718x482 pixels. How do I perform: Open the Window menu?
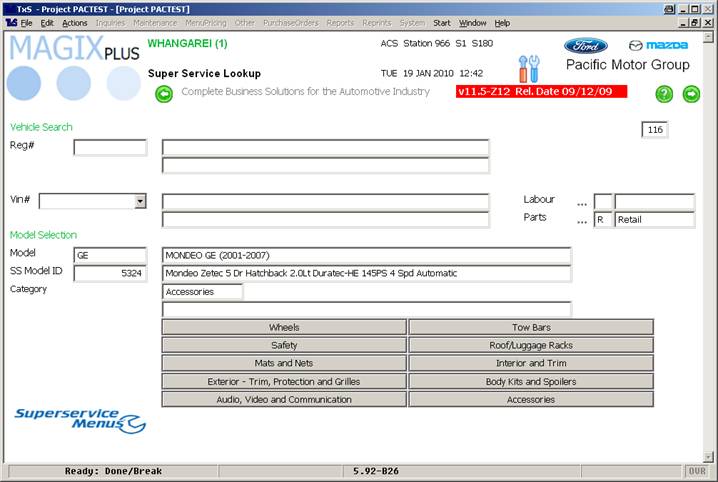pos(472,22)
